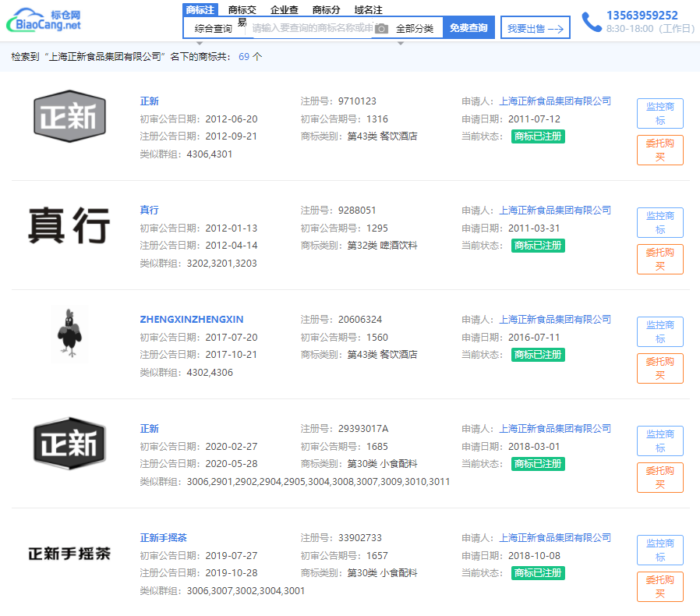Open the 正新手摇茶 trademark image
The height and width of the screenshot is (616, 700).
click(69, 554)
